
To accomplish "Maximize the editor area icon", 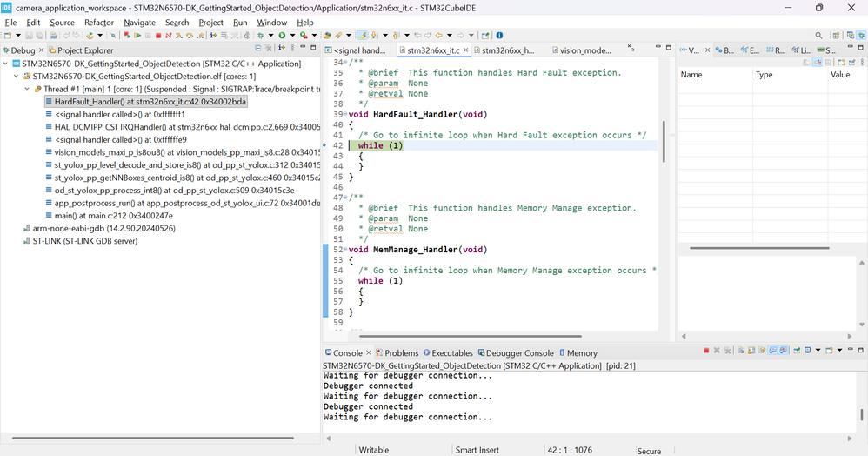I will [x=669, y=48].
